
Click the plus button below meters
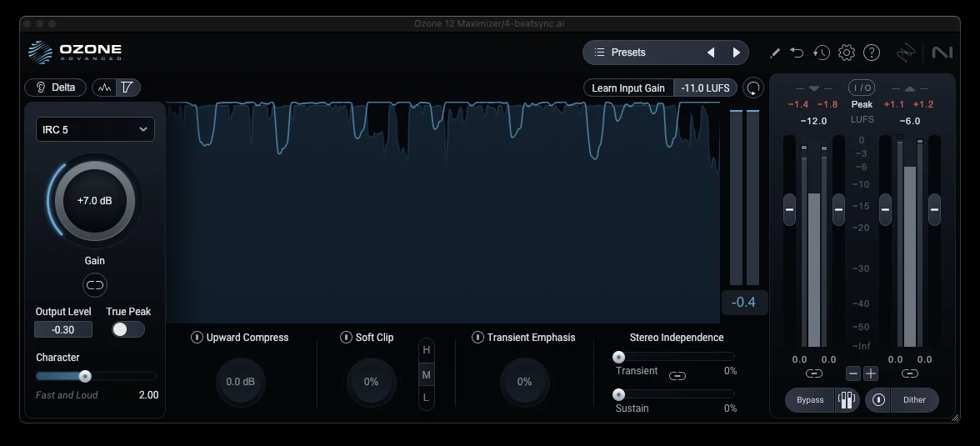871,373
